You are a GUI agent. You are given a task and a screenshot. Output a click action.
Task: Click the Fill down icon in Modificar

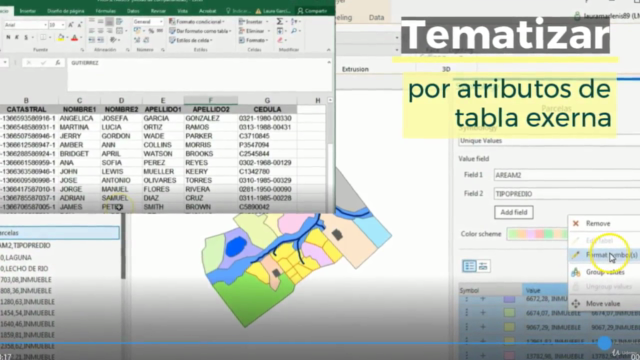click(280, 31)
